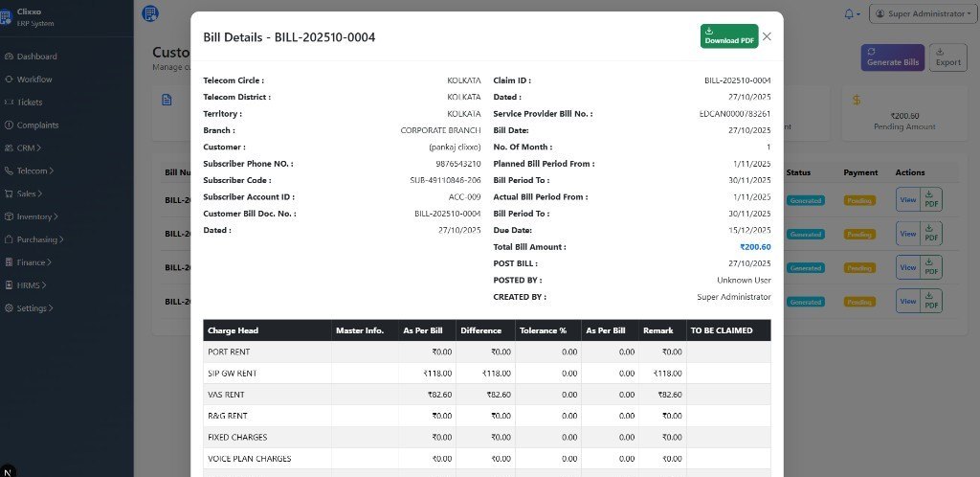Click the bill number EDCAN0000783261
The height and width of the screenshot is (477, 980).
[x=735, y=114]
